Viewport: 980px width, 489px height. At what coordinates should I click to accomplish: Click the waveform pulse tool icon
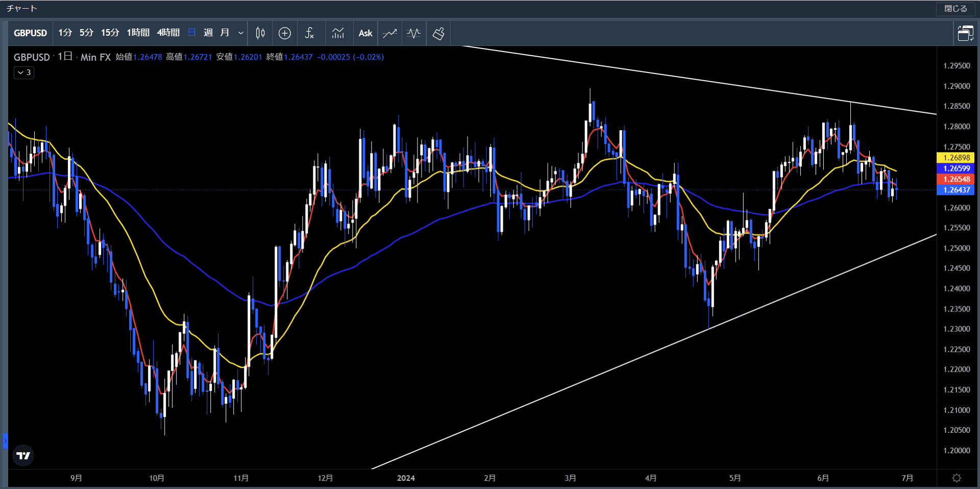click(x=414, y=33)
